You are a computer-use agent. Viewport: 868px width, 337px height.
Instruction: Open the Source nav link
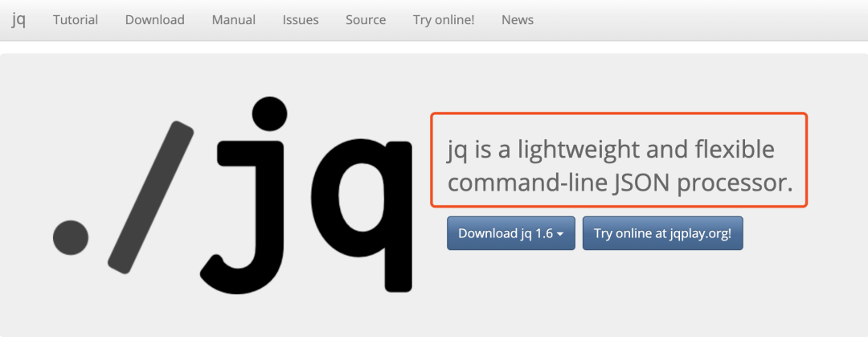pos(366,20)
